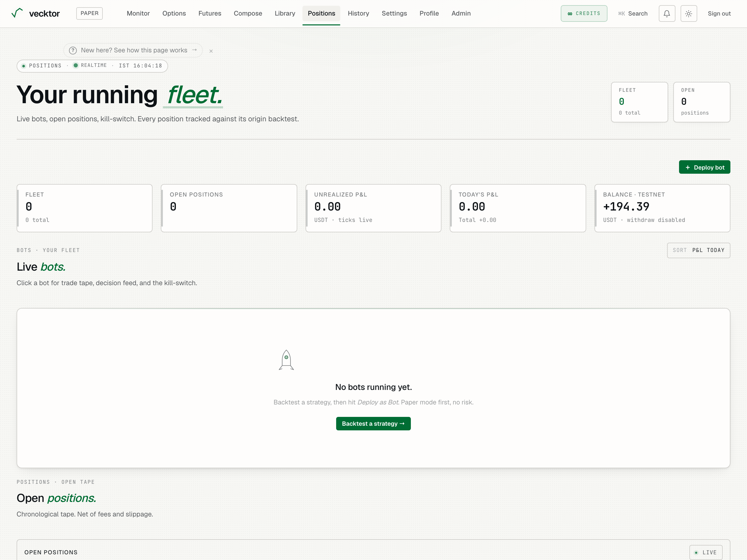Click the rocket icon in empty bots panel

click(286, 360)
